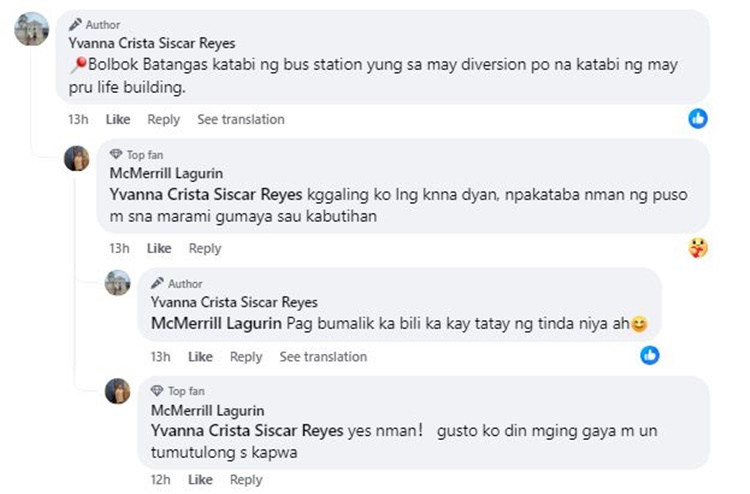Click the Author pen badge on nested reply

pyautogui.click(x=158, y=283)
